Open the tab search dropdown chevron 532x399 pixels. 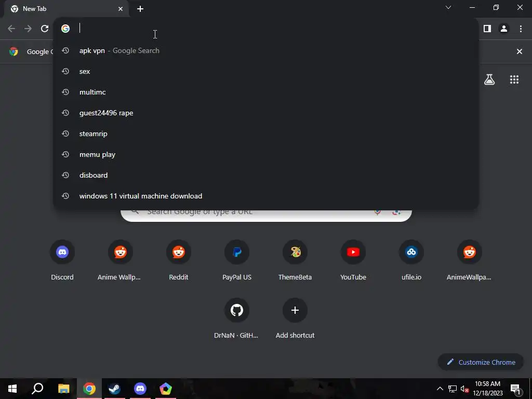pos(448,7)
